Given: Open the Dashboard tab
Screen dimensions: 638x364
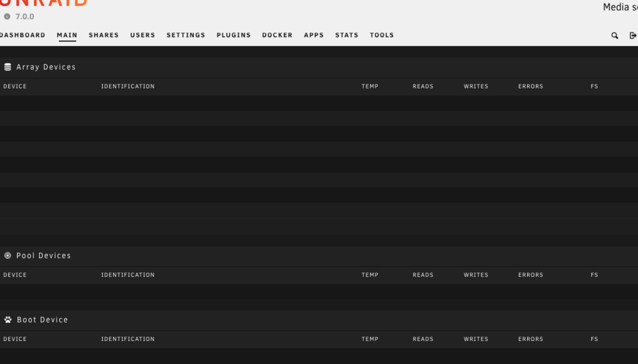Looking at the screenshot, I should pyautogui.click(x=23, y=35).
